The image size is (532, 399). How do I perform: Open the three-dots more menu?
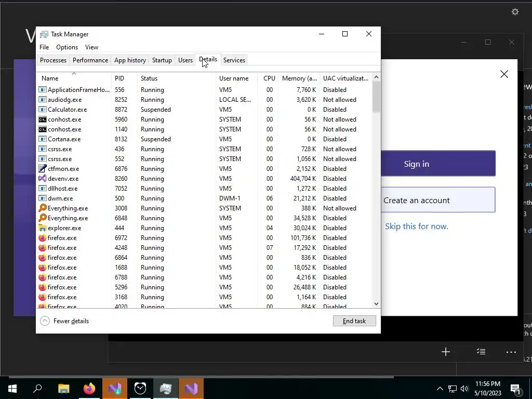pos(511,352)
